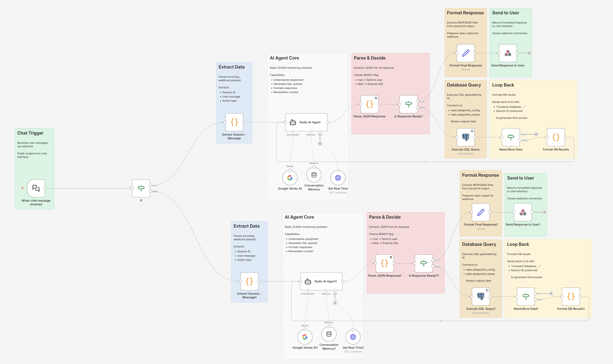Open the Send Response to User webhook node
The height and width of the screenshot is (364, 613).
click(x=507, y=53)
